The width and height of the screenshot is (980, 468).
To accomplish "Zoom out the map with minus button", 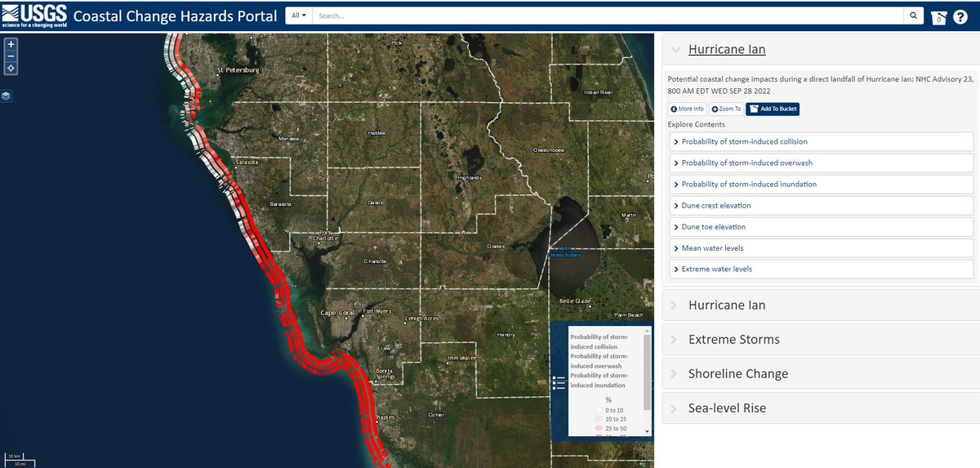I will click(x=11, y=56).
